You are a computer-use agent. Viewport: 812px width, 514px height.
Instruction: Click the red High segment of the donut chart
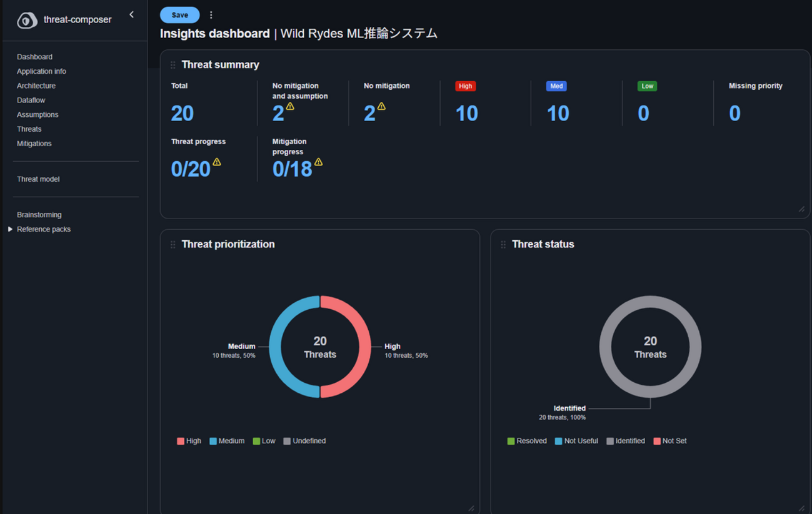click(x=364, y=347)
